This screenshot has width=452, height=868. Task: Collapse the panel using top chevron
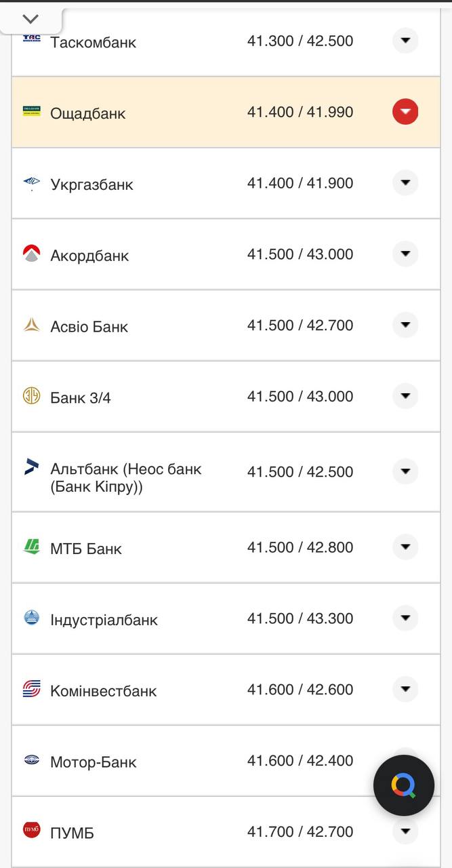coord(30,19)
